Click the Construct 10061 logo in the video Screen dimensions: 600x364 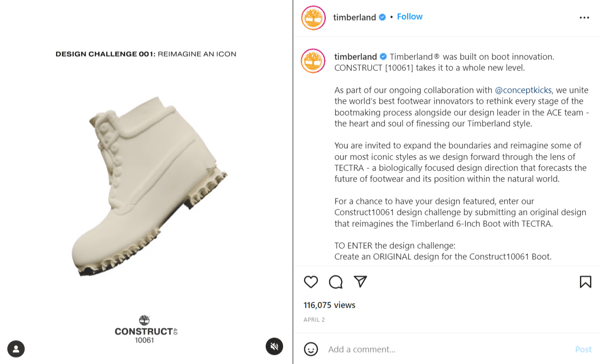tap(146, 330)
